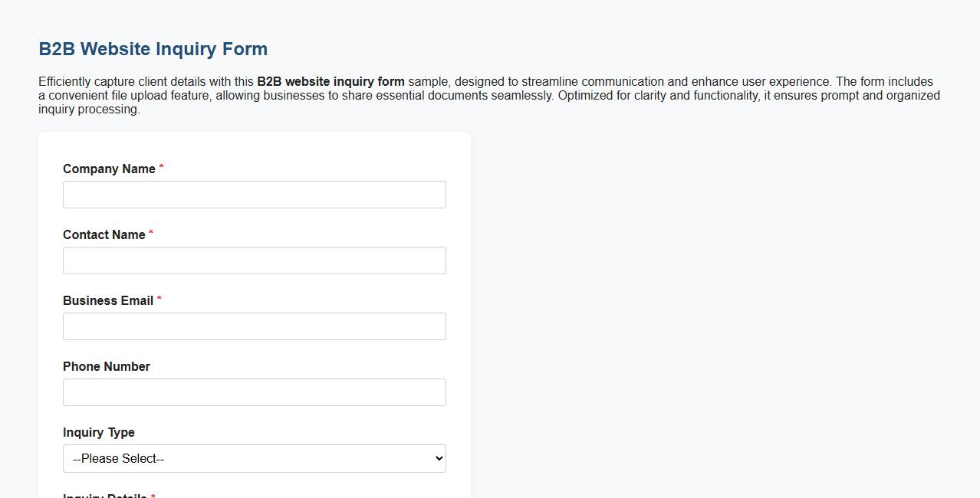The width and height of the screenshot is (980, 498).
Task: Click the bold 'B2B website inquiry form' text
Action: point(331,81)
